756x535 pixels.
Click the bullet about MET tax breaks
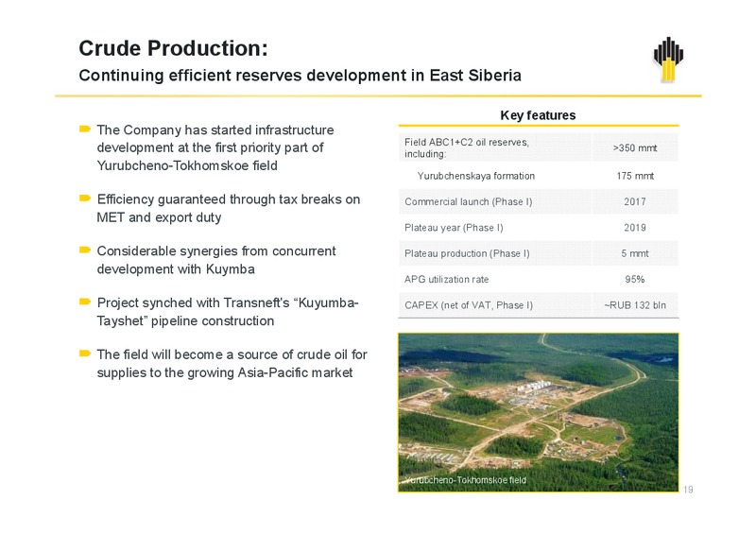(229, 208)
